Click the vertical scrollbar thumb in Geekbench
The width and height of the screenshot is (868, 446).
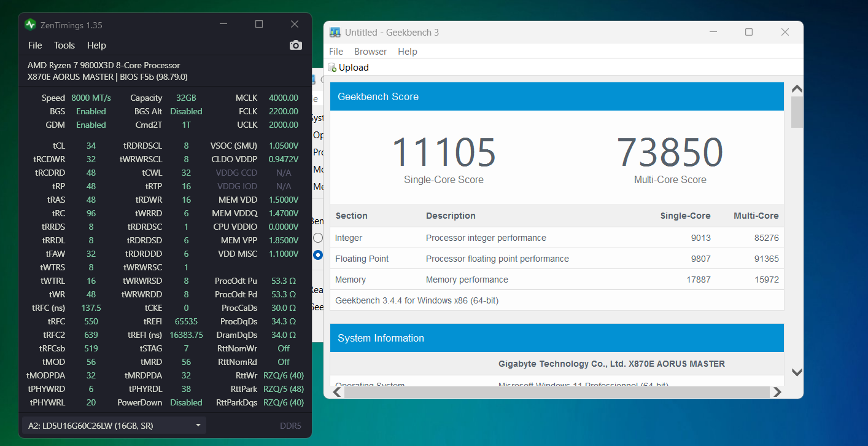coord(797,112)
